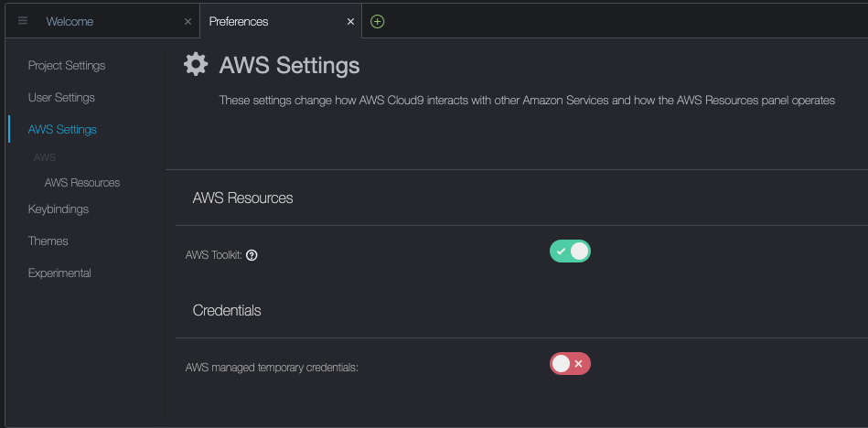The image size is (868, 428).
Task: Click the gear icon beside AWS Settings title
Action: click(196, 64)
